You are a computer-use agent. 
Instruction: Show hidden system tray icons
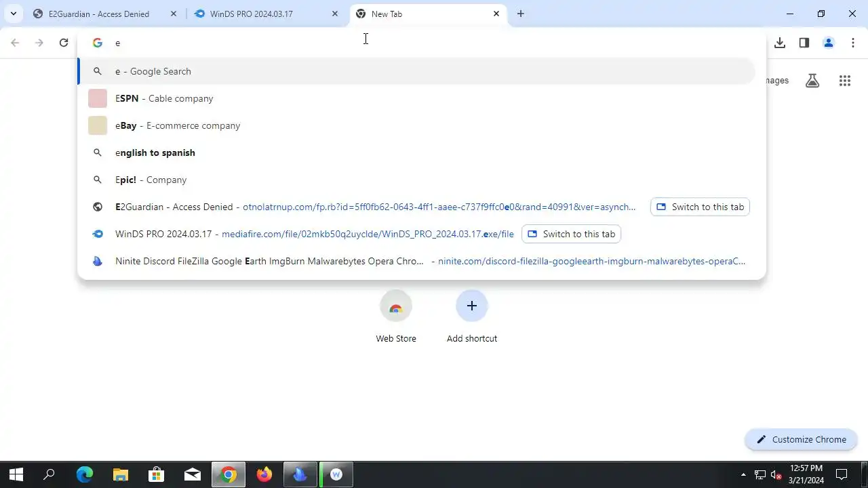point(743,475)
